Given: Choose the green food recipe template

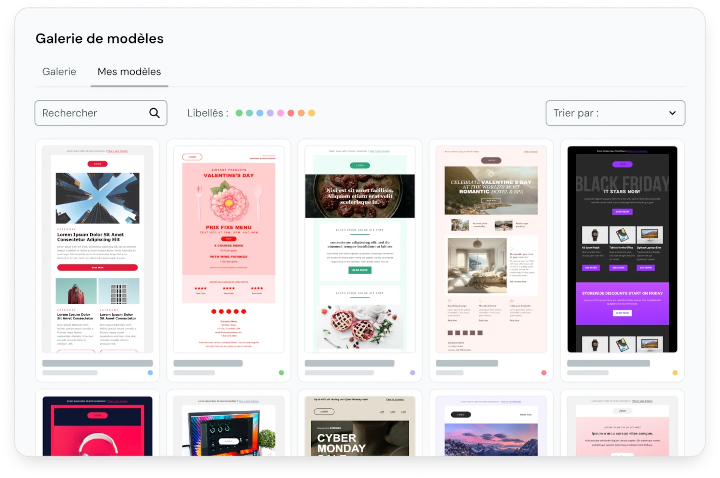Looking at the screenshot, I should tap(359, 250).
